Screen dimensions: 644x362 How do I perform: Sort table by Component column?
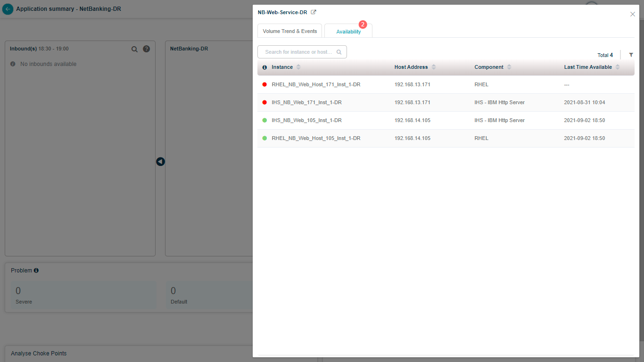pos(509,67)
